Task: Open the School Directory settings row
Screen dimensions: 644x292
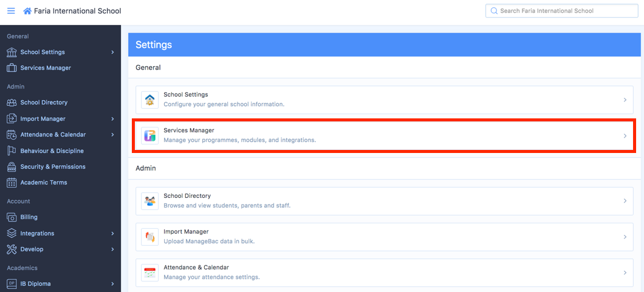Action: pos(383,201)
